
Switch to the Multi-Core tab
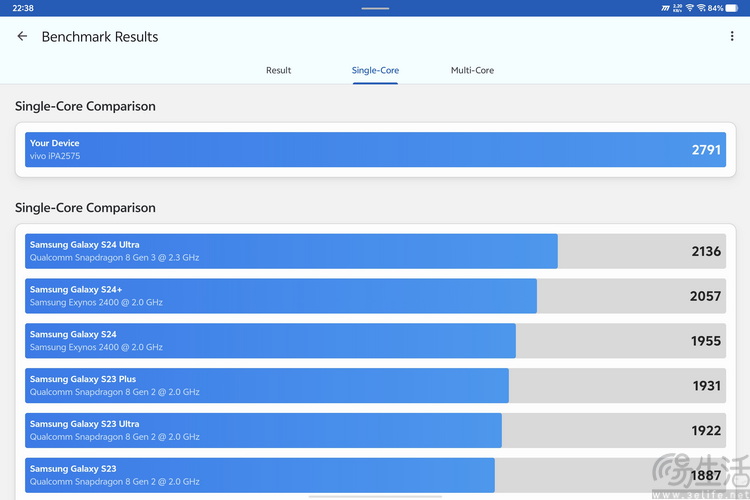[x=472, y=70]
